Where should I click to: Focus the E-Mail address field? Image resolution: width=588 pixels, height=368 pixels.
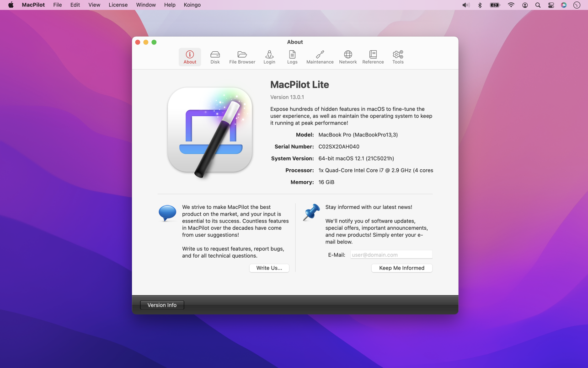click(391, 255)
